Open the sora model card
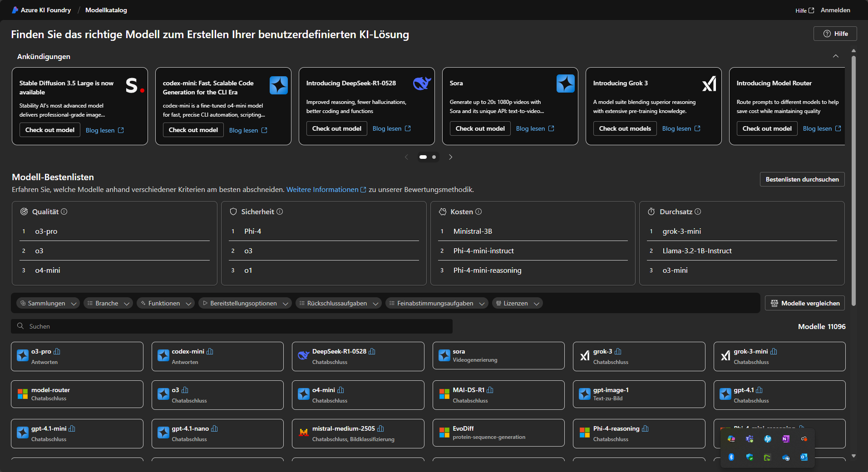868x472 pixels. click(498, 356)
